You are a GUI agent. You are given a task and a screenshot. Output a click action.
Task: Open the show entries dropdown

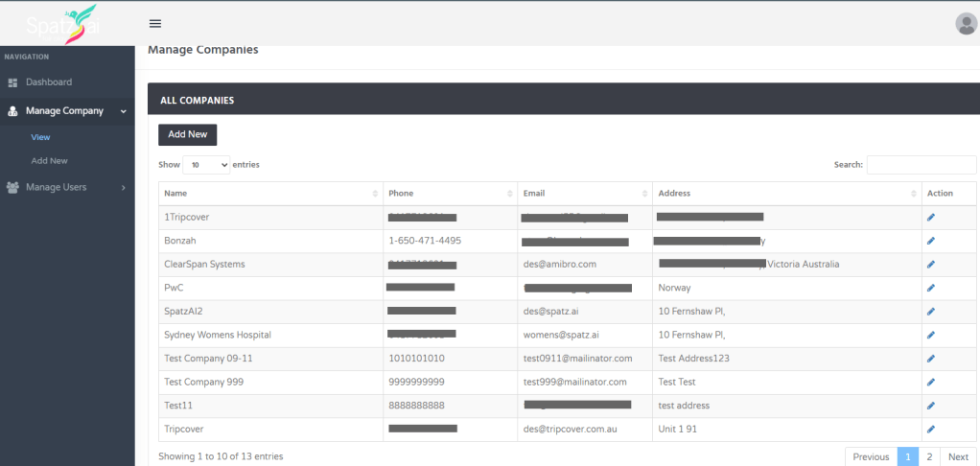pos(206,165)
